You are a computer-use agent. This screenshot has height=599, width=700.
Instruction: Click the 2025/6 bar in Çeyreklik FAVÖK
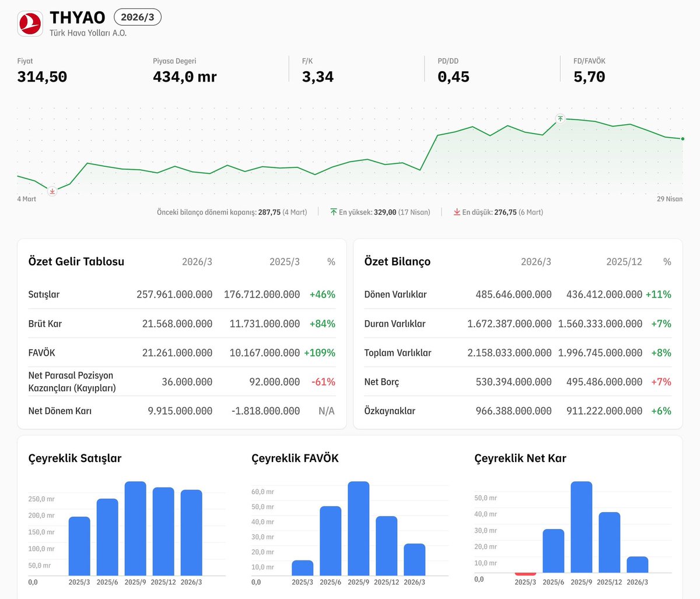[331, 541]
